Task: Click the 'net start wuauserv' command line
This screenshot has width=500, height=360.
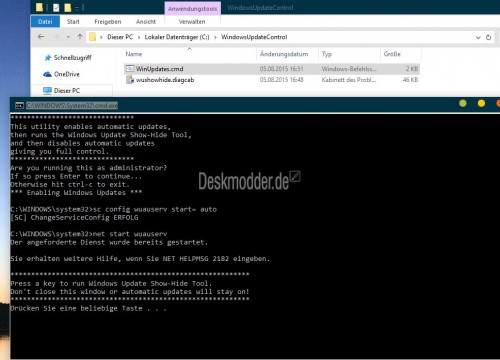Action: [89, 234]
